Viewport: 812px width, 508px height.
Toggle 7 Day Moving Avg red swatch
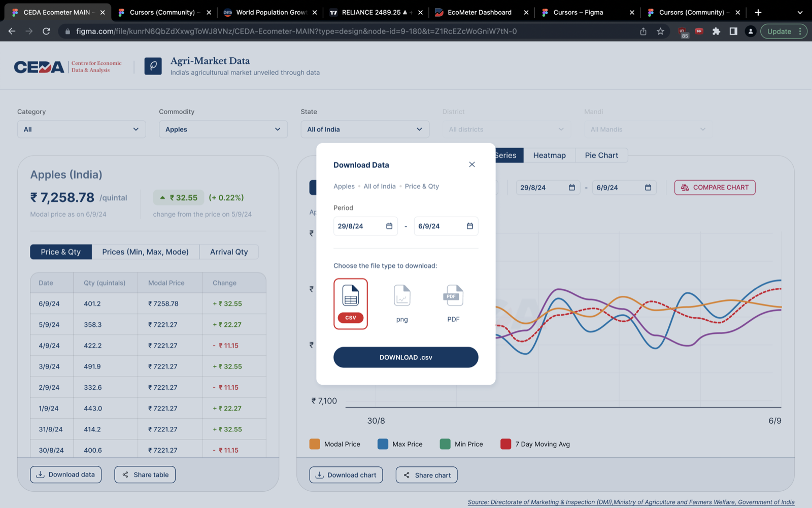(x=505, y=444)
